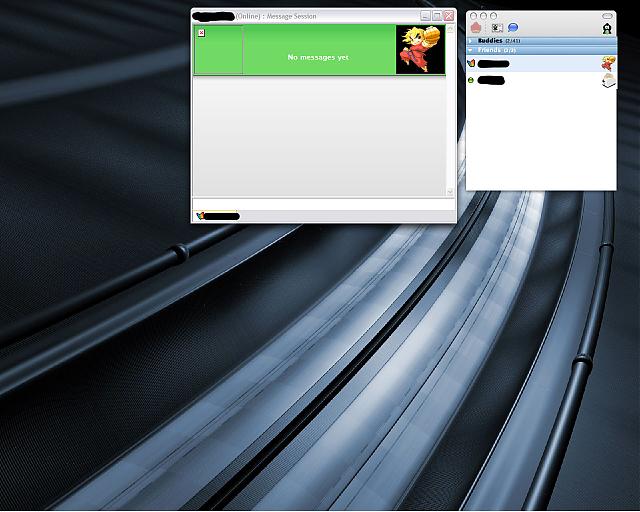640x512 pixels.
Task: Click the black penguin status icon
Action: (607, 29)
